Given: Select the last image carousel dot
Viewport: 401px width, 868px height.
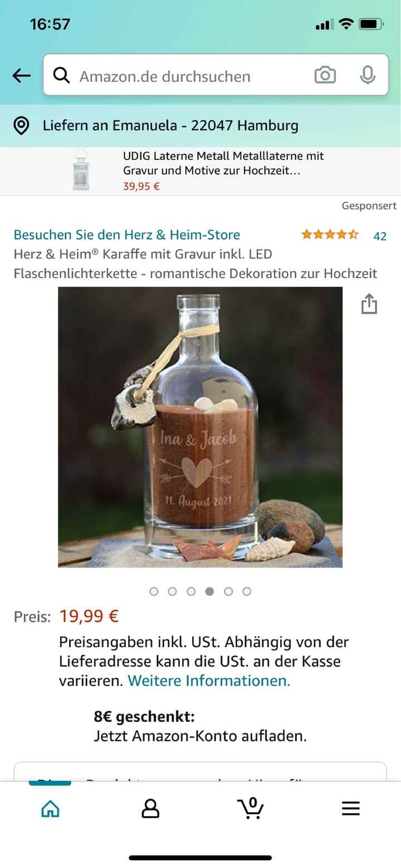Looking at the screenshot, I should 247,591.
